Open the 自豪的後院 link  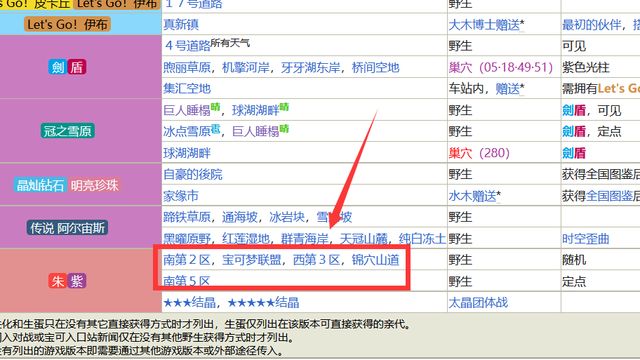193,175
